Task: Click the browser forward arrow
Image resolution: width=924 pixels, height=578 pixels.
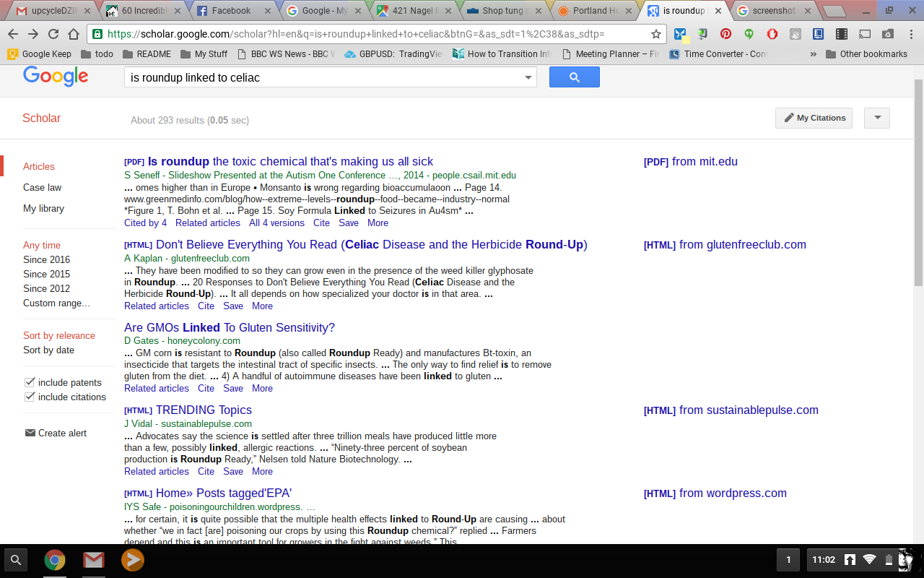Action: (x=33, y=34)
